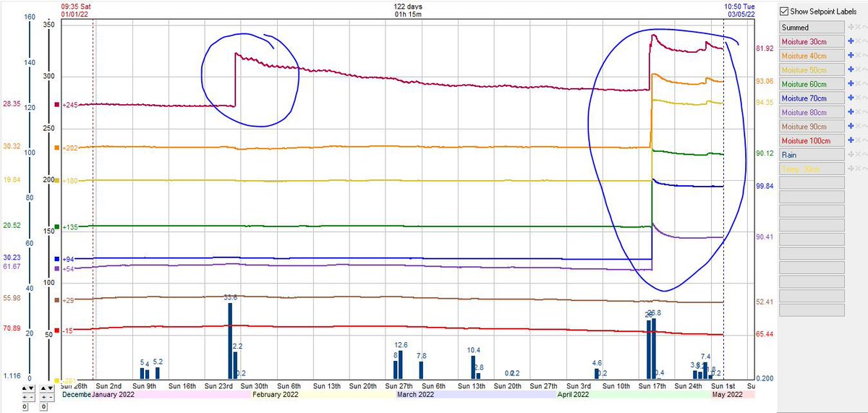
Task: Click the blue plus icon beside Moisture 90cm
Action: (x=851, y=127)
